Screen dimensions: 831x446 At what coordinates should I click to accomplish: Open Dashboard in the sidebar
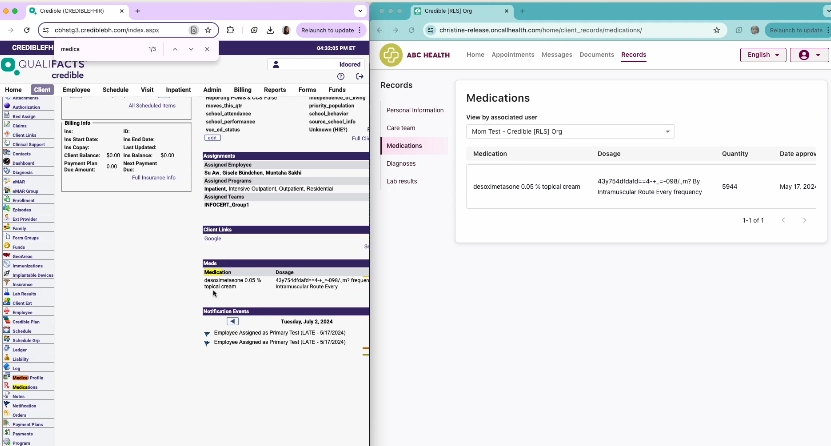(x=23, y=163)
